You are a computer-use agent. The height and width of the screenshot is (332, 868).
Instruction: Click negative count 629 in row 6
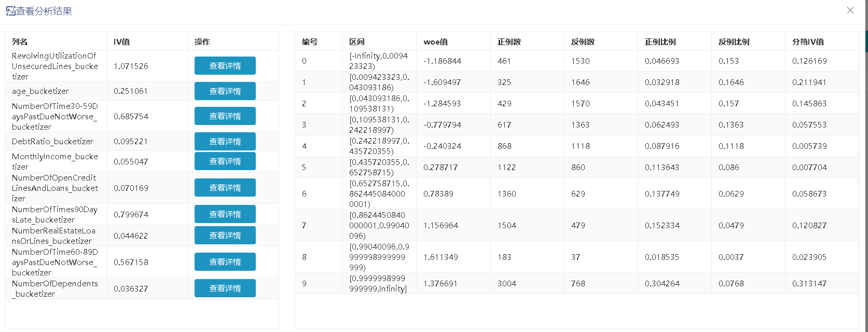[578, 193]
